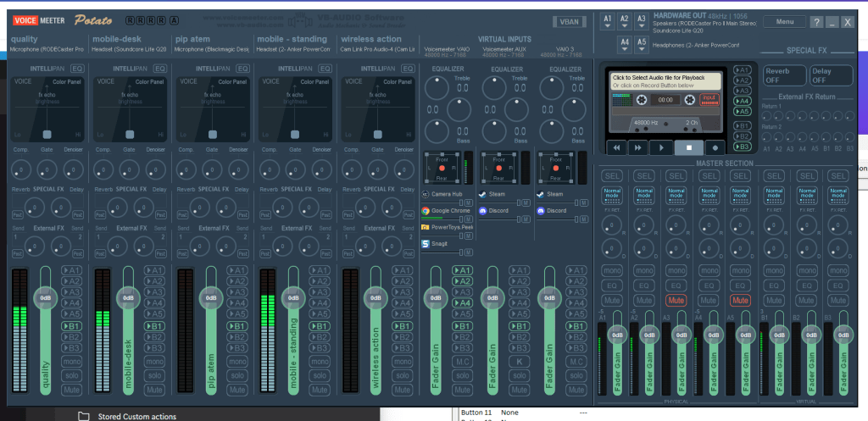Click Discord icon under VAIO 3
The height and width of the screenshot is (421, 868).
(x=540, y=211)
